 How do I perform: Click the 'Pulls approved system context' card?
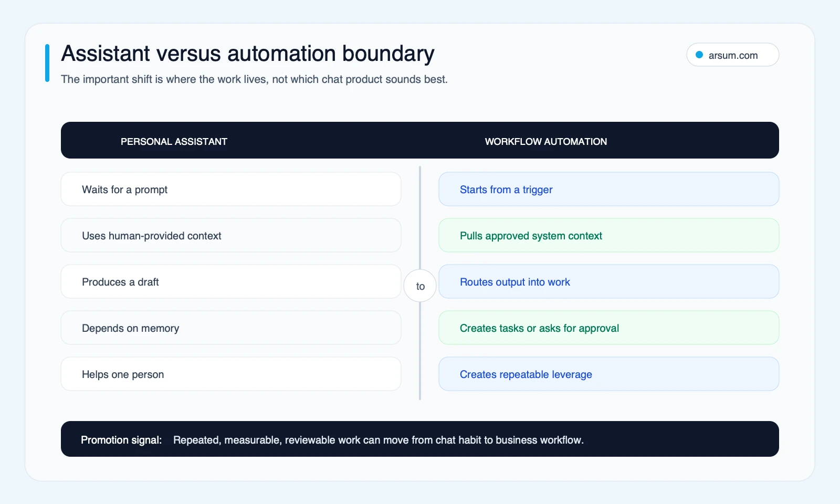coord(609,235)
